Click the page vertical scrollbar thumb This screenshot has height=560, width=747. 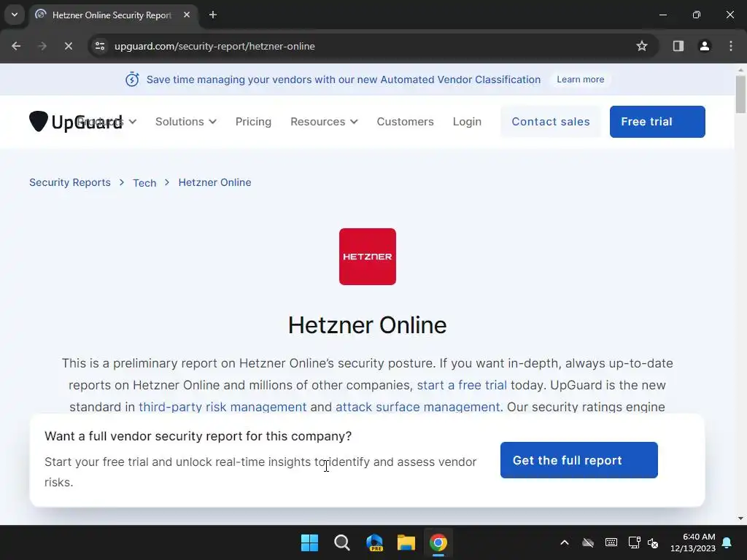(x=740, y=94)
